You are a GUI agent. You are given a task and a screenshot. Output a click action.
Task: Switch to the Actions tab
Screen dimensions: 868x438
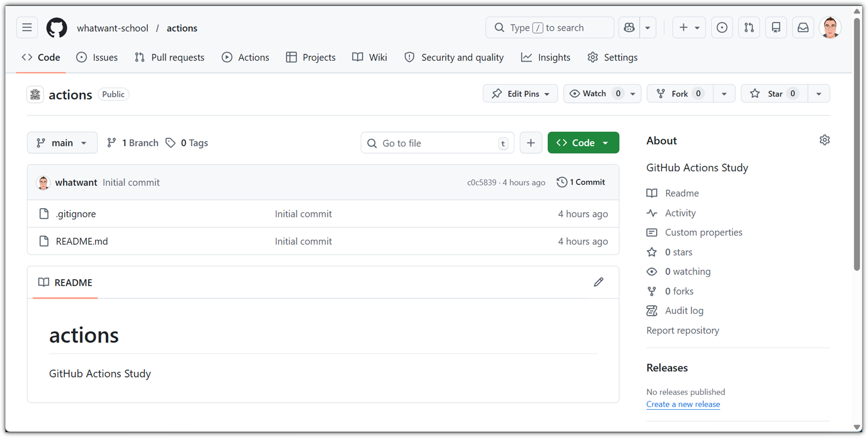tap(246, 57)
